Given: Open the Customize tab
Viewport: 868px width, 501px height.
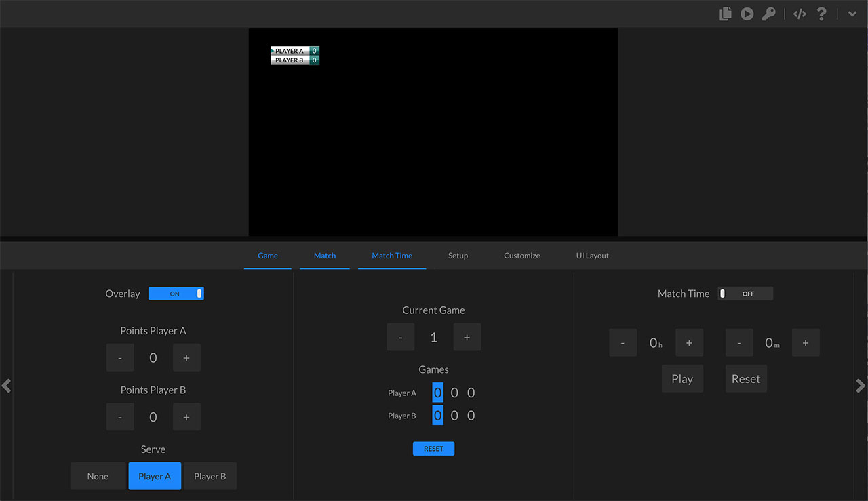Looking at the screenshot, I should (521, 256).
